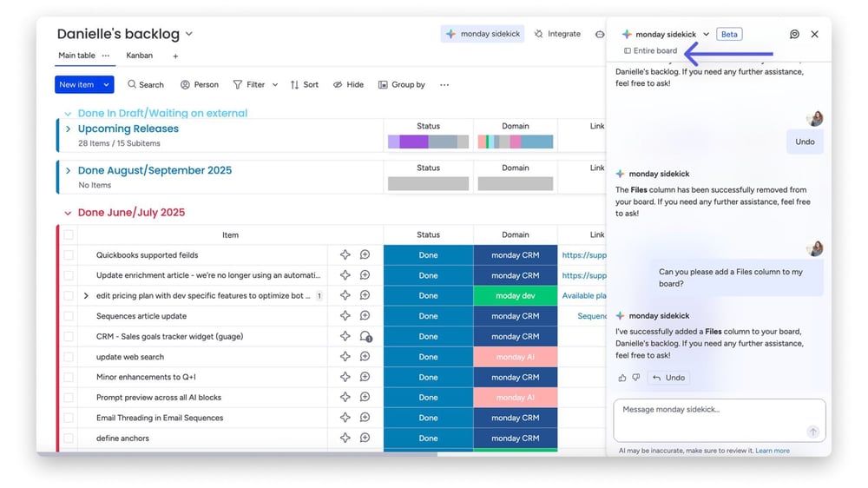Check the edit pricing plan item
The image size is (868, 488).
click(x=69, y=296)
